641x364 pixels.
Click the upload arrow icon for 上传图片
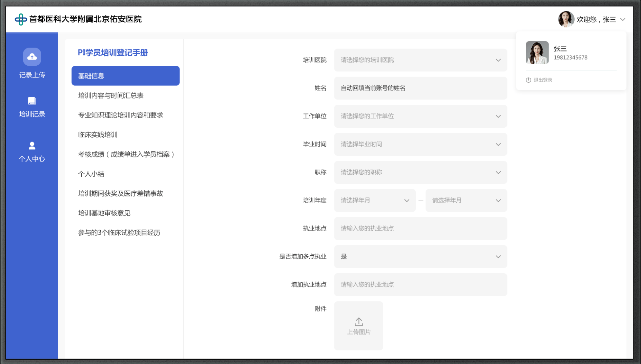click(x=358, y=321)
